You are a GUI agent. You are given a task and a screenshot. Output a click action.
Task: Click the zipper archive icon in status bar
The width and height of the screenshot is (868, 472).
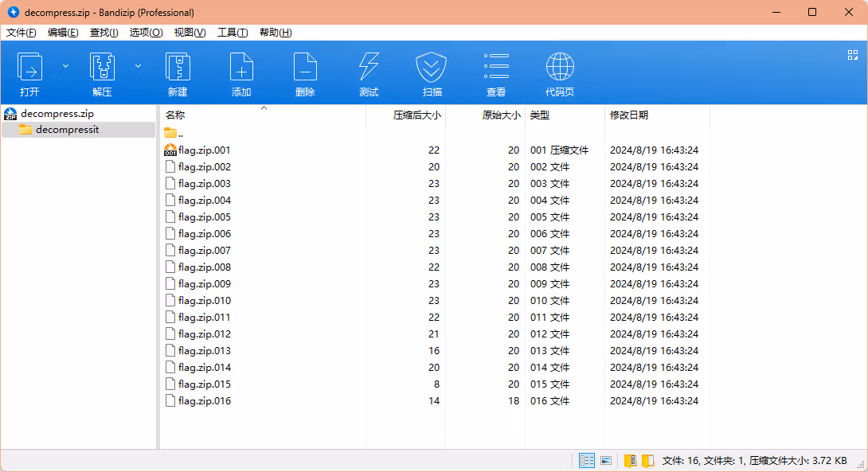(x=630, y=460)
